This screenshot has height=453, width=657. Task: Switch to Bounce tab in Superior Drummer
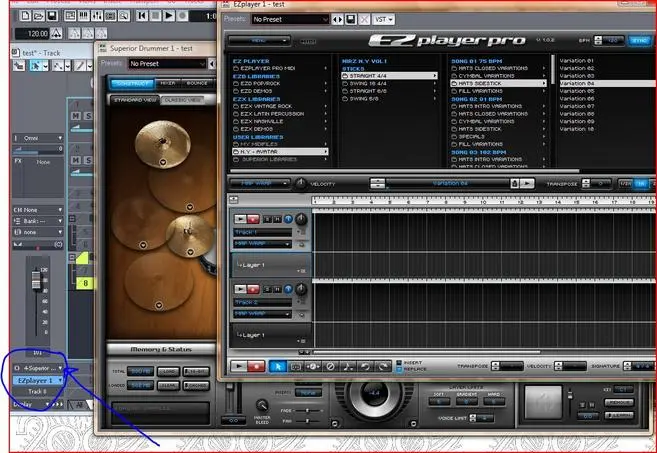198,84
